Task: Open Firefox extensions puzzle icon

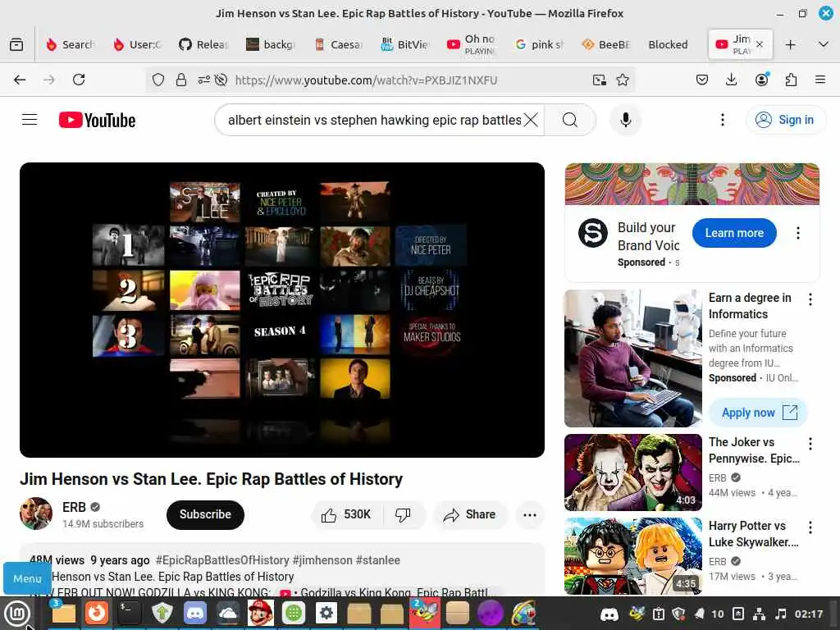Action: pos(791,80)
